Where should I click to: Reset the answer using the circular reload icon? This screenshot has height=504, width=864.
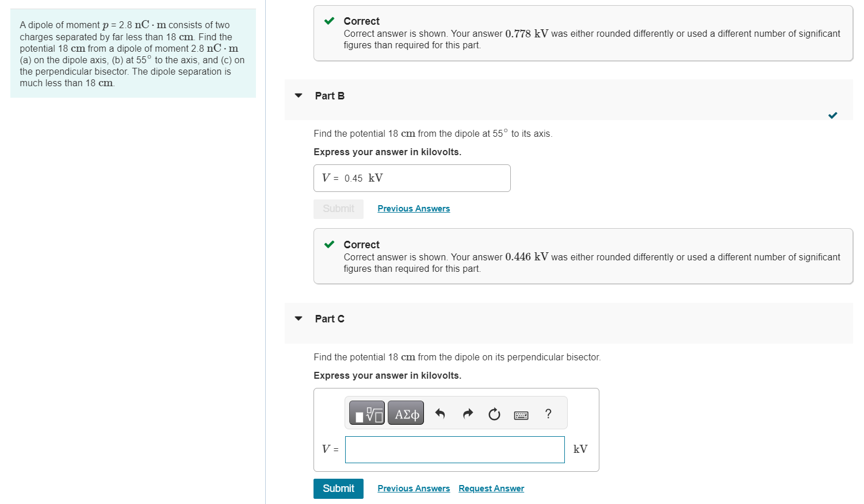(494, 414)
